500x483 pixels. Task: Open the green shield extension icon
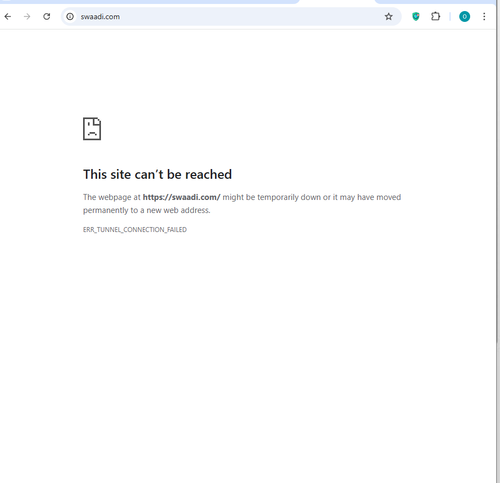pos(416,17)
